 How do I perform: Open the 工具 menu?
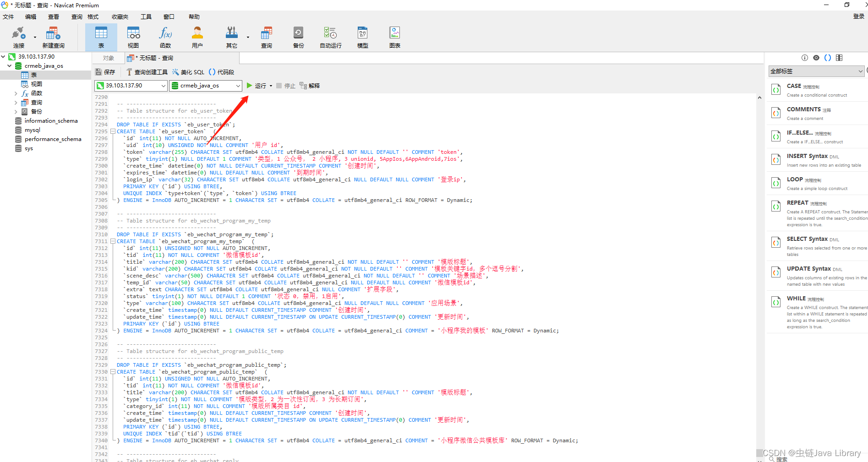(146, 16)
